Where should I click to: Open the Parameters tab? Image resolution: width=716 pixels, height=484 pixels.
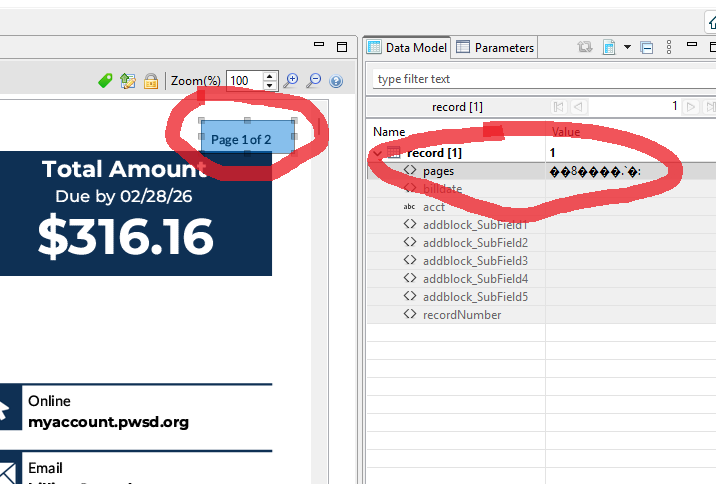(x=495, y=47)
